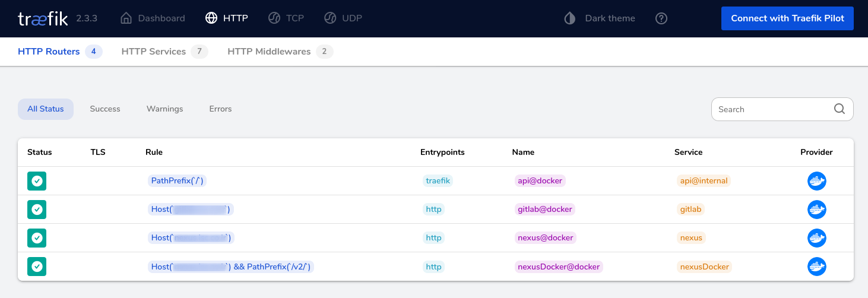Viewport: 868px width, 298px height.
Task: Switch to the UDP section
Action: (x=343, y=18)
